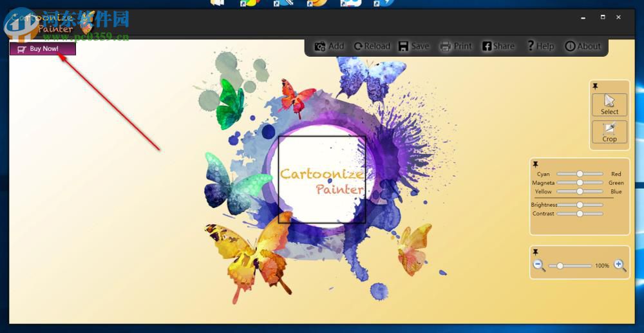Click the 100% zoom value
The width and height of the screenshot is (644, 333).
point(602,266)
